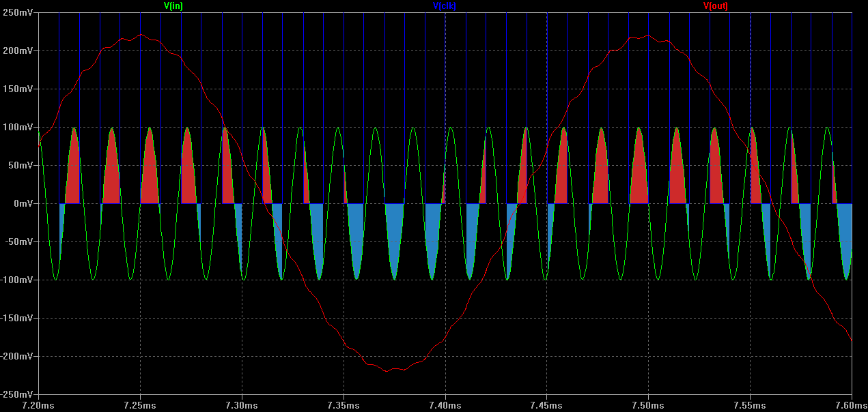Screen dimensions: 868x412
Task: Click the 7.45ms time axis label
Action: [x=547, y=405]
